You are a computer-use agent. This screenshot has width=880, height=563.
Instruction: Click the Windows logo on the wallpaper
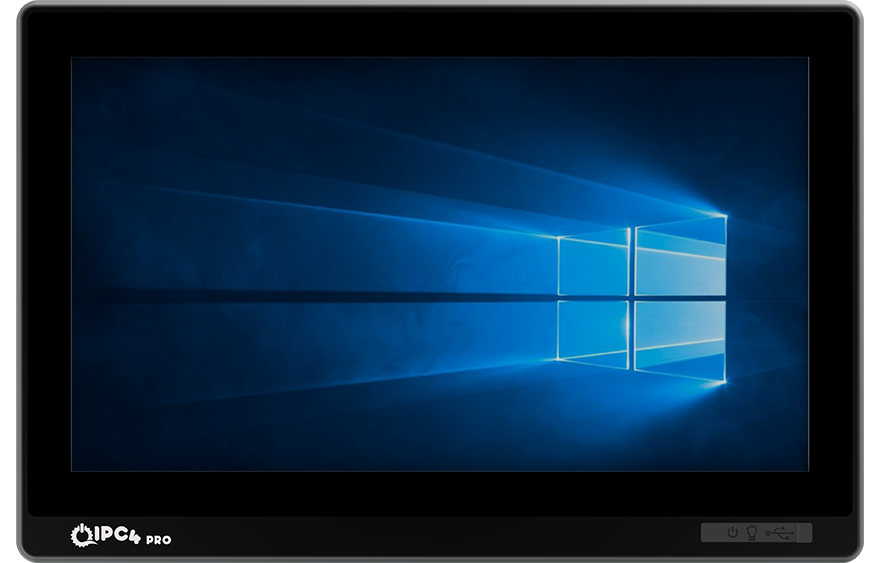pyautogui.click(x=641, y=300)
